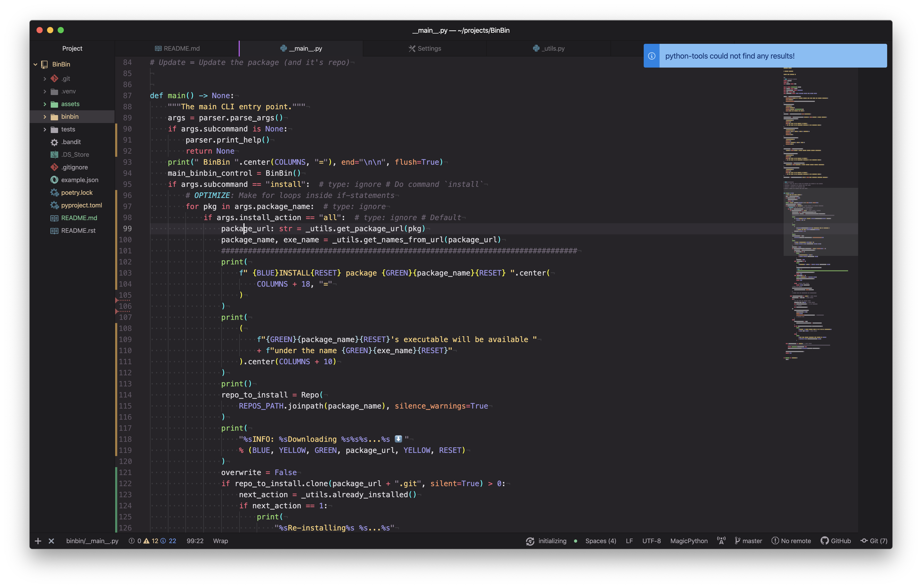This screenshot has height=588, width=922.
Task: Click the X icon in status bar
Action: tap(51, 541)
